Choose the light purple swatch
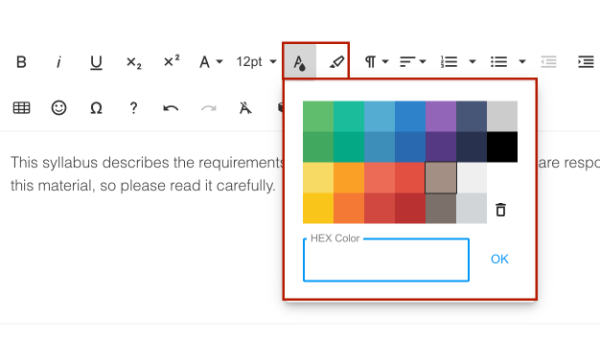 440,116
